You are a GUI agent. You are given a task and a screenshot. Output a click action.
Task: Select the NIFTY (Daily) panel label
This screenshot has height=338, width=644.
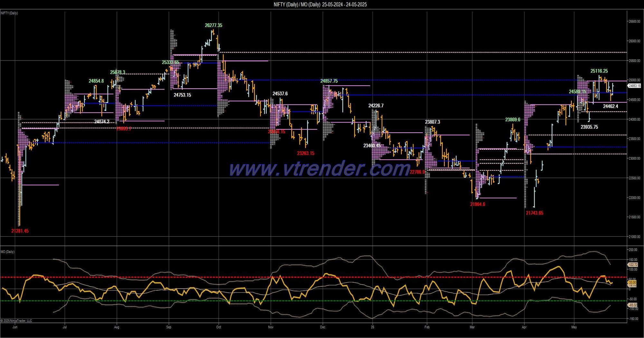9,13
